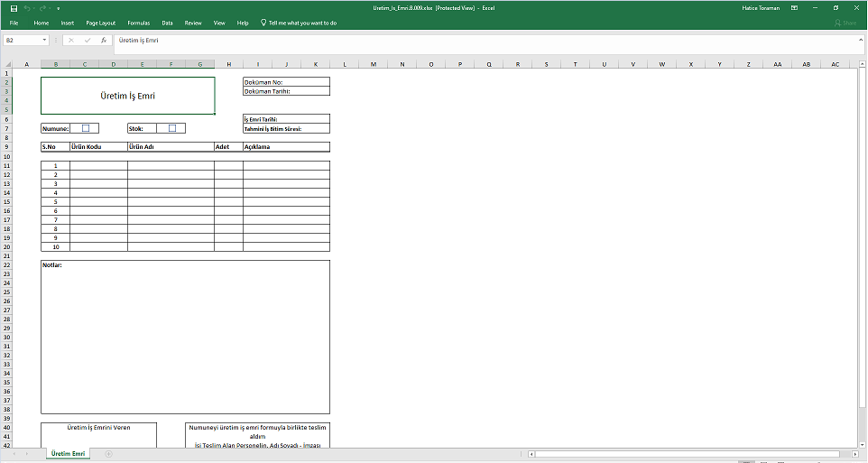Open the Page Layout ribbon tab
This screenshot has height=463, width=868.
tap(100, 23)
